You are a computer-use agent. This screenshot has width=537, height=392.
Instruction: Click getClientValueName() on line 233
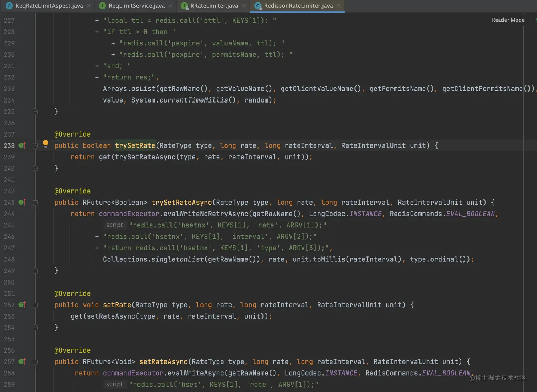pos(321,89)
